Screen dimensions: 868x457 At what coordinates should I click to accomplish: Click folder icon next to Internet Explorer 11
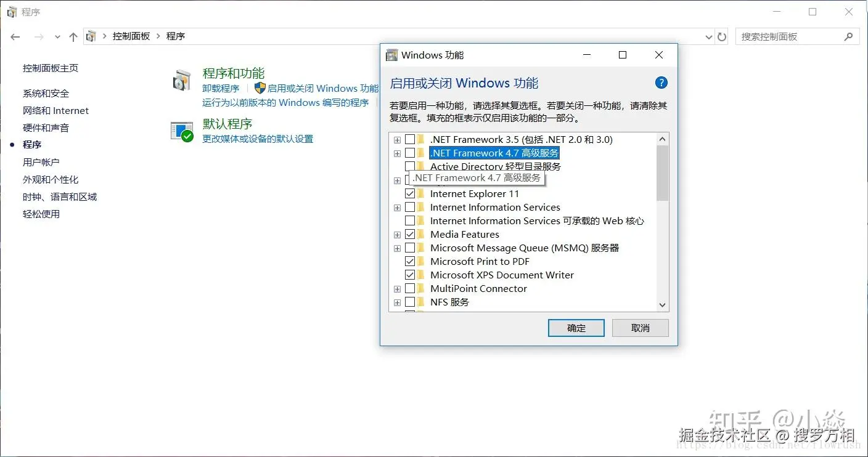tap(421, 193)
